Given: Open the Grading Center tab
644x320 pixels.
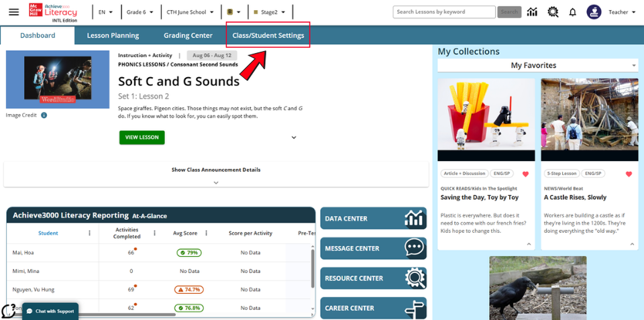Looking at the screenshot, I should coord(188,36).
